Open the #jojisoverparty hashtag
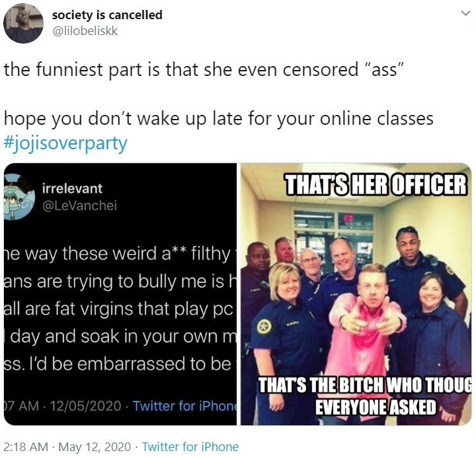This screenshot has width=476, height=459. click(x=65, y=143)
